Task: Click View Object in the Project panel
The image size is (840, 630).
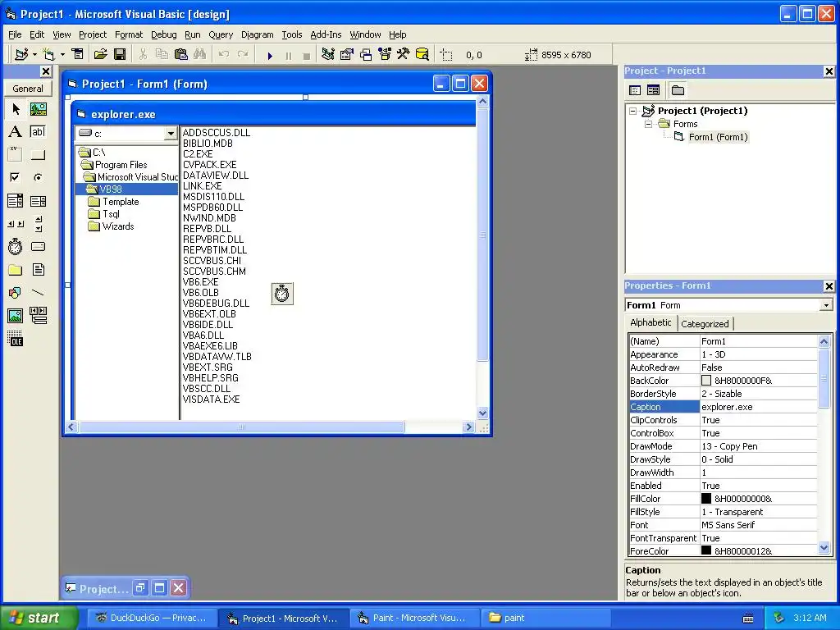Action: click(x=653, y=90)
